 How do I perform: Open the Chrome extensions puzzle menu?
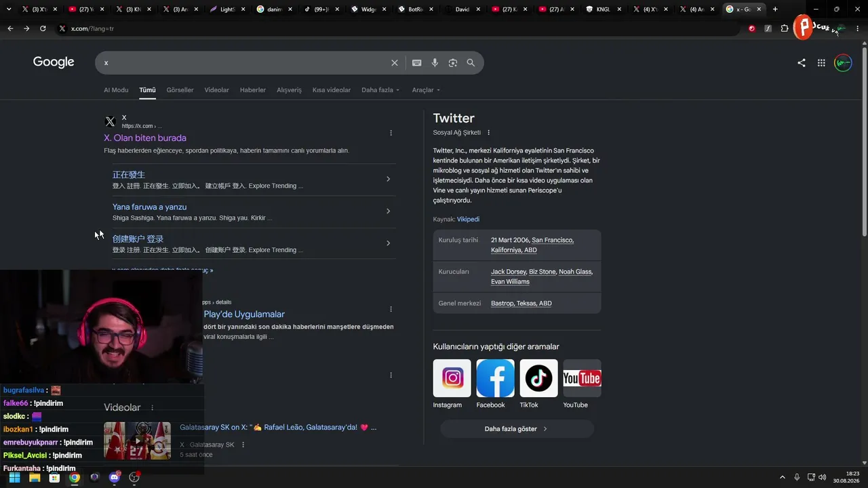point(785,28)
